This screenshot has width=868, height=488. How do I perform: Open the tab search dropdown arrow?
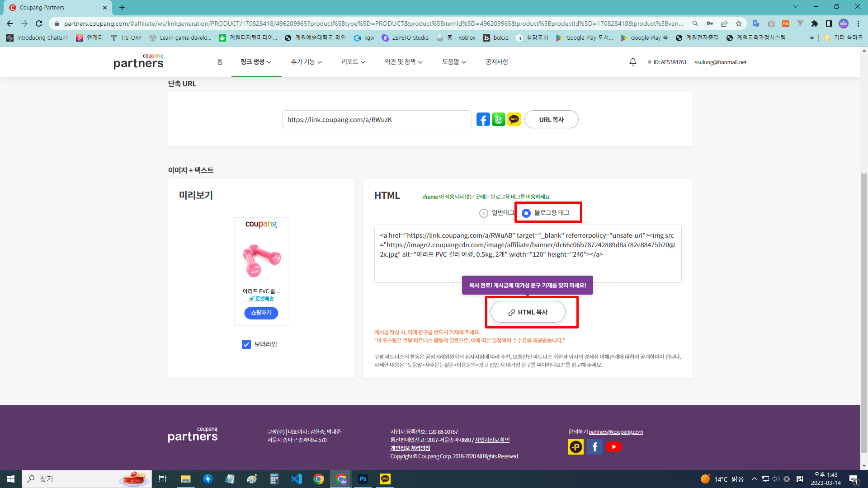tap(795, 7)
